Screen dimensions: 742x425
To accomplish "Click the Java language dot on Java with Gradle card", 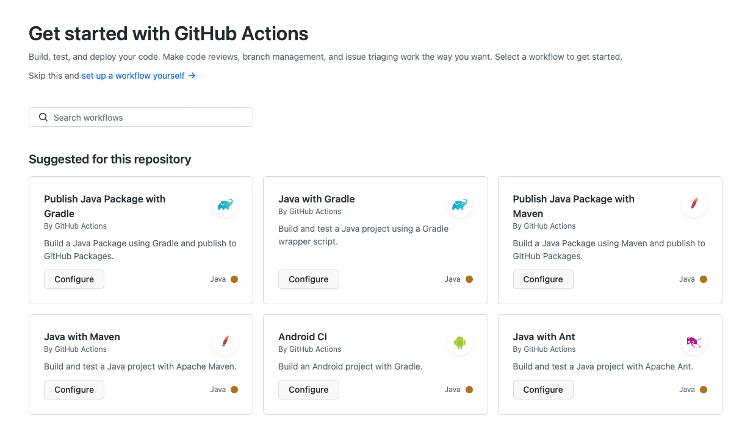I will click(469, 279).
